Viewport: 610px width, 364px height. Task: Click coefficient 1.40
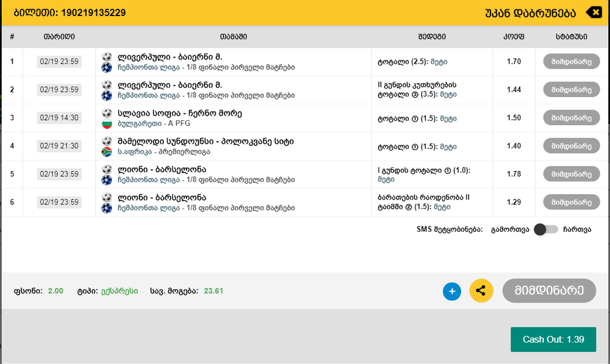click(x=514, y=146)
